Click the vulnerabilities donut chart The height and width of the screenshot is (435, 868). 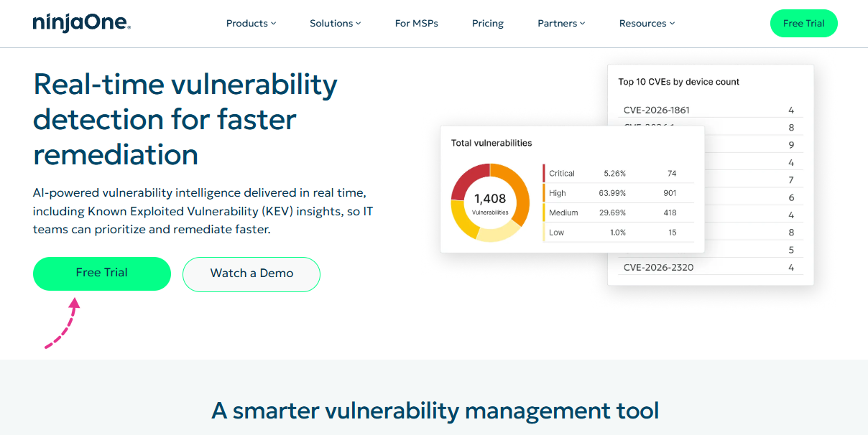coord(490,202)
